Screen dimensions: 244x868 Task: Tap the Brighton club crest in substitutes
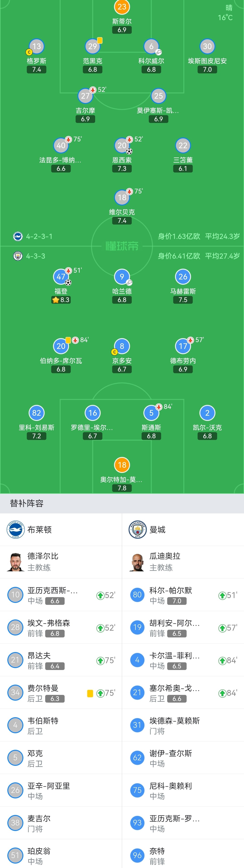point(16,530)
